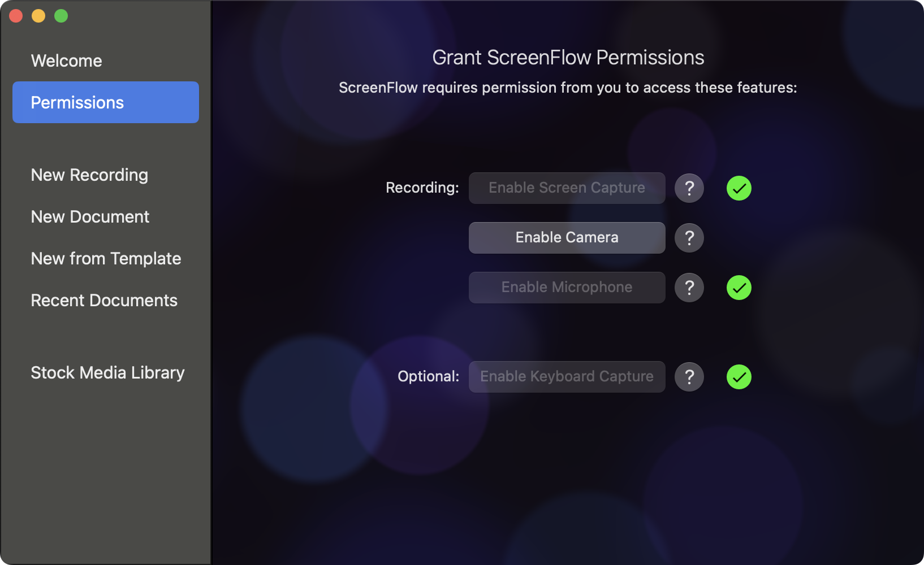924x565 pixels.
Task: Click the Grant ScreenFlow Permissions heading
Action: [x=568, y=58]
